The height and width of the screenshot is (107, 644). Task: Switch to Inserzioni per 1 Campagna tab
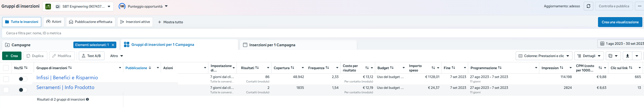298,45
